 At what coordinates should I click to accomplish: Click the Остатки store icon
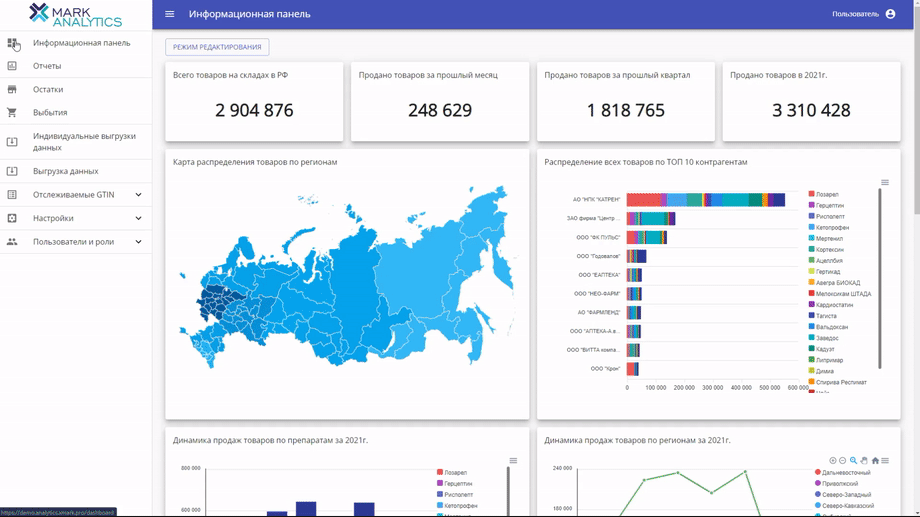click(12, 89)
